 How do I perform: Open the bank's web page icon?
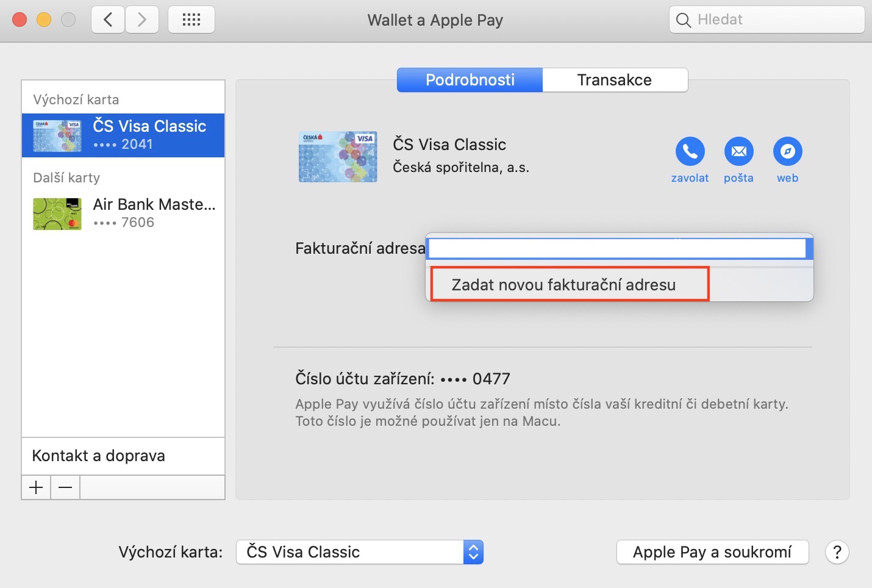coord(787,151)
